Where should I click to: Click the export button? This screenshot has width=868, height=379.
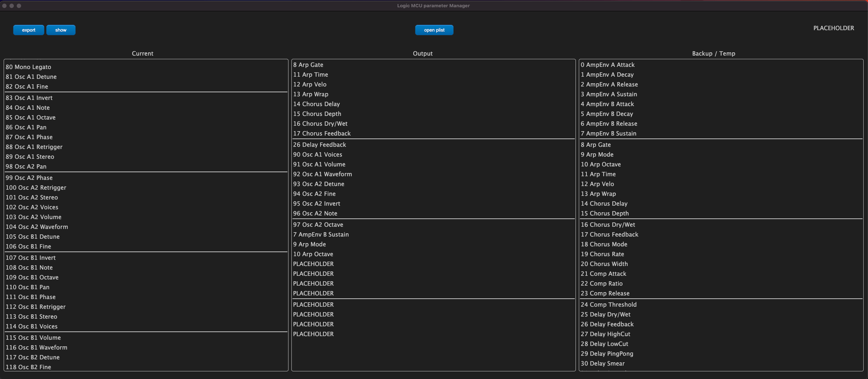[29, 30]
